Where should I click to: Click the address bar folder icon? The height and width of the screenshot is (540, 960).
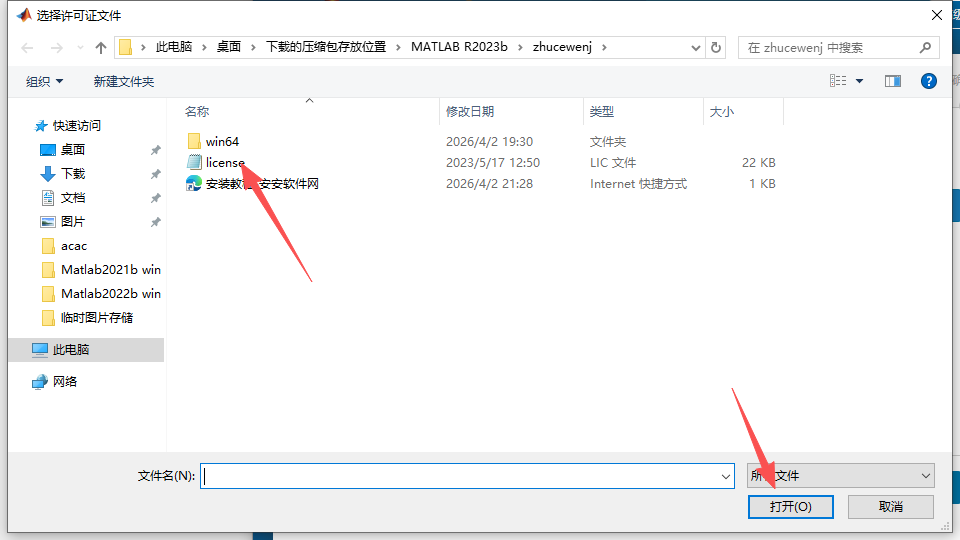[126, 47]
